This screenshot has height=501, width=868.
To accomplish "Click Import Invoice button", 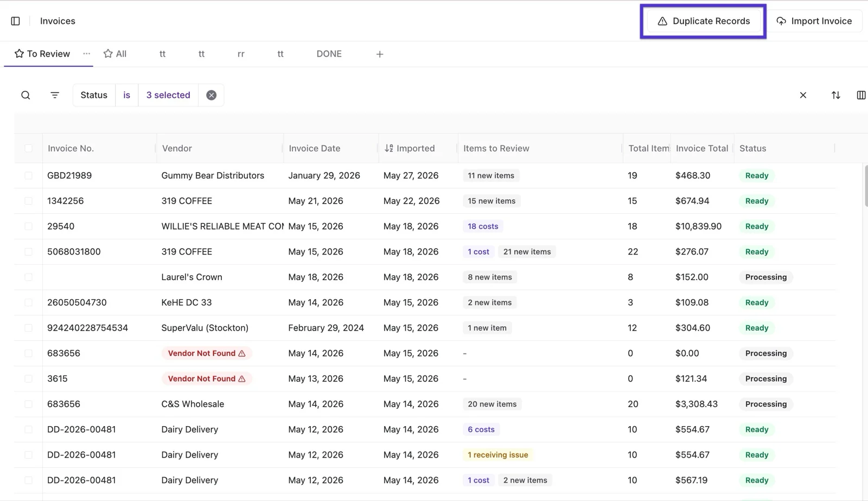I will click(814, 21).
